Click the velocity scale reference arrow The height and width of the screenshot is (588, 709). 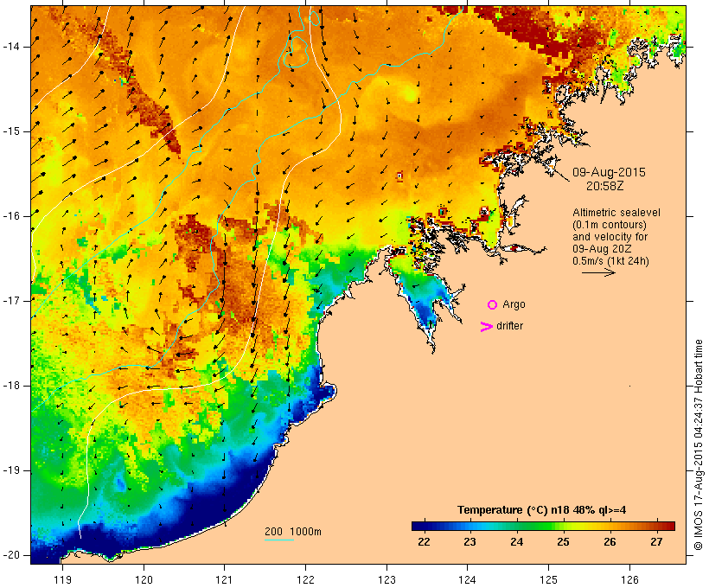pos(598,272)
